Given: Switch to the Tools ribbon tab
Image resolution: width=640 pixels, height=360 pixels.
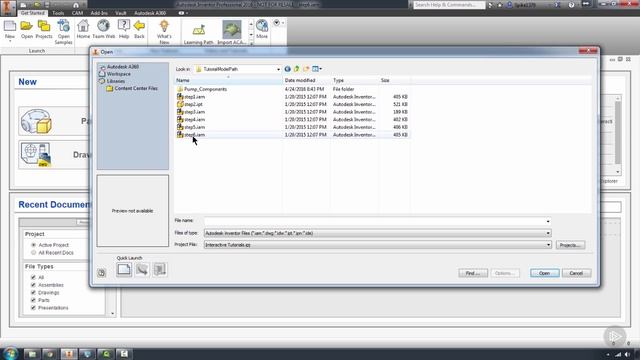Looking at the screenshot, I should 58,13.
